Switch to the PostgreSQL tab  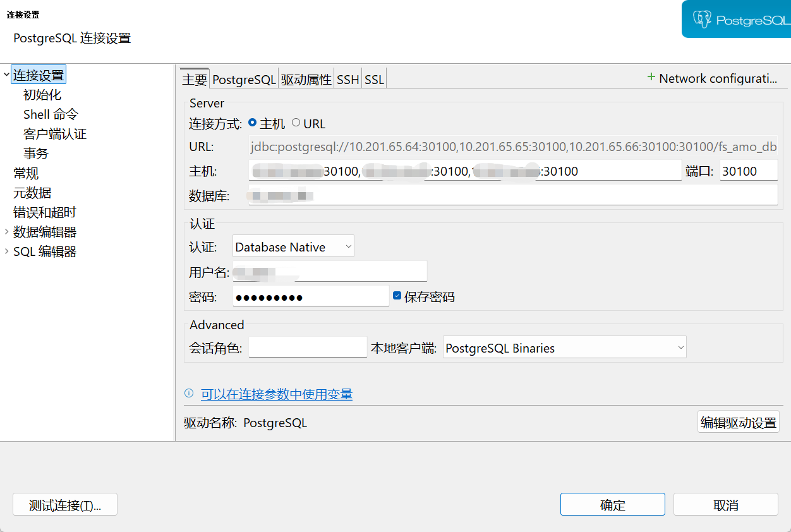pos(244,79)
